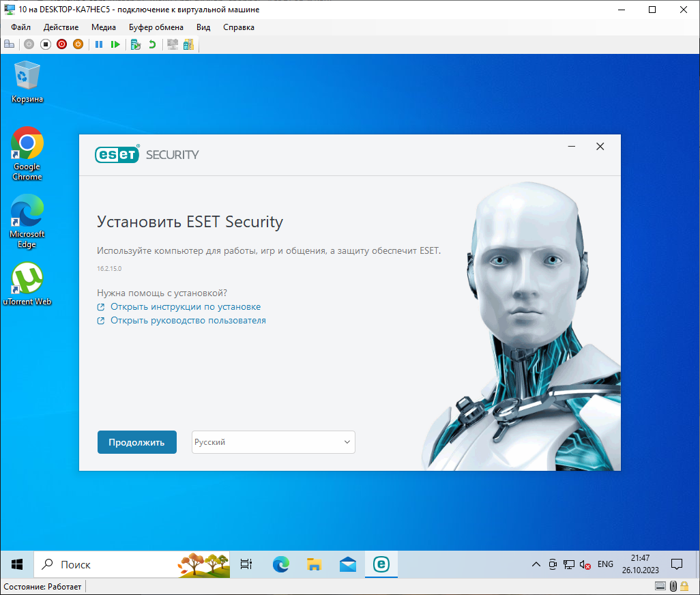This screenshot has width=700, height=595.
Task: Click the Состояние: Работает status text
Action: 42,587
